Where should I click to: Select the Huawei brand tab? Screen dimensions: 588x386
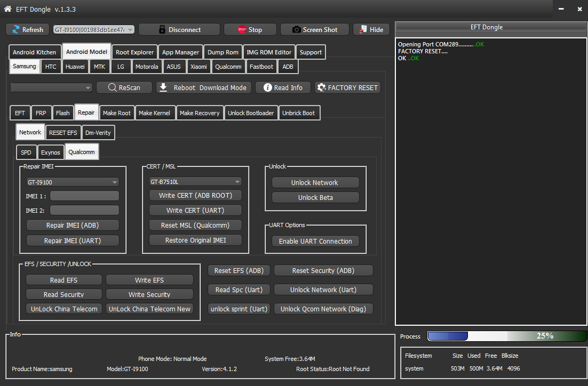click(75, 67)
